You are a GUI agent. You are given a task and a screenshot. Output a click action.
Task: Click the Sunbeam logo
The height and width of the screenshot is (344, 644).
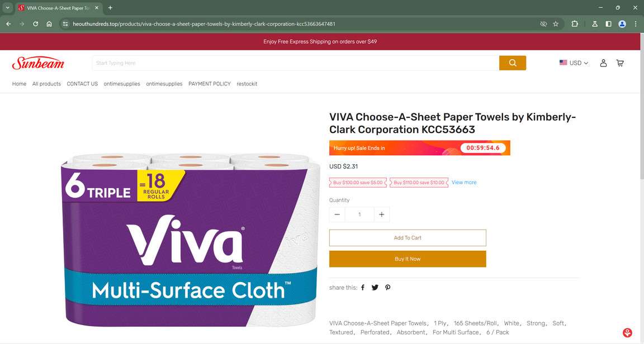click(x=38, y=63)
